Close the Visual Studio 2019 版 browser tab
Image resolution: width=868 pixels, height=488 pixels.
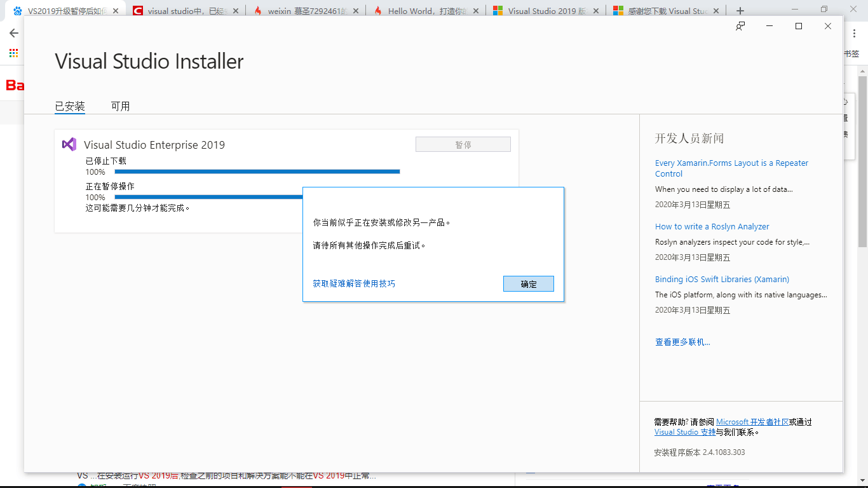pyautogui.click(x=595, y=11)
